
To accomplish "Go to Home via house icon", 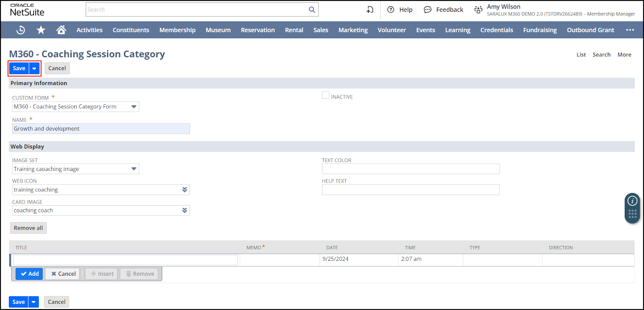I will tap(61, 30).
